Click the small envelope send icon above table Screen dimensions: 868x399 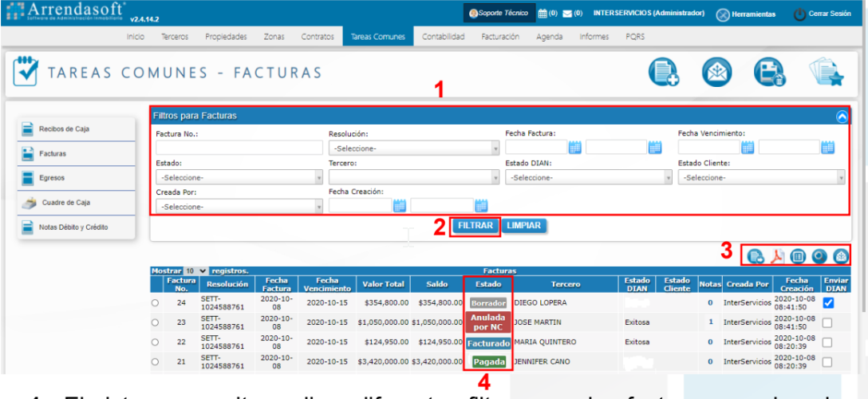840,255
